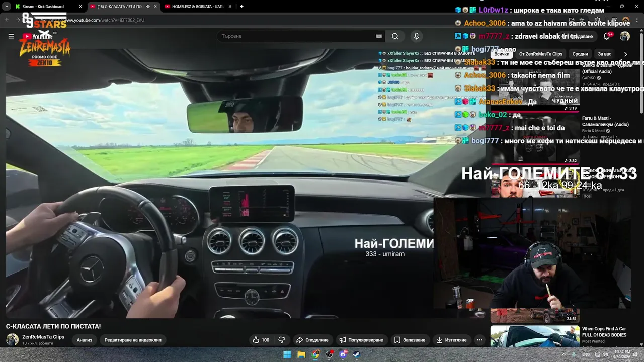The width and height of the screenshot is (644, 362).
Task: Click the Fartu & Masti channel name
Action: [x=594, y=131]
